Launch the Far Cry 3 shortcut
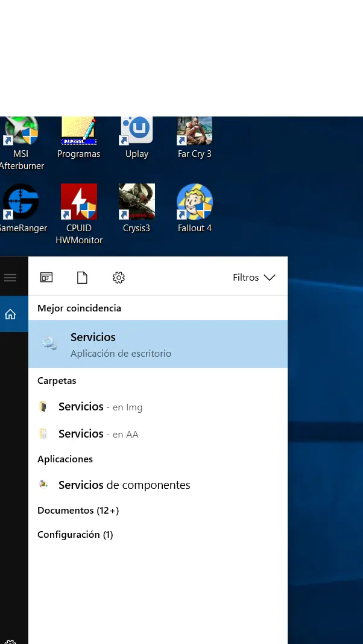This screenshot has height=644, width=363. tap(194, 138)
